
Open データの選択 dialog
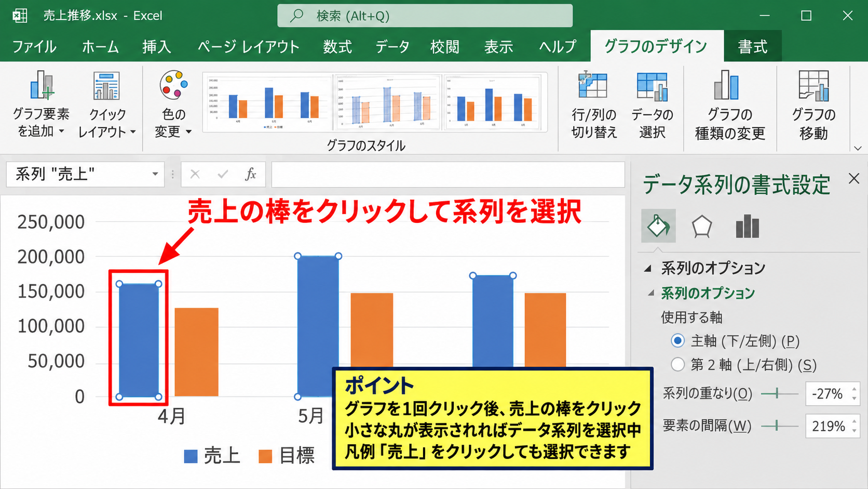(x=652, y=105)
